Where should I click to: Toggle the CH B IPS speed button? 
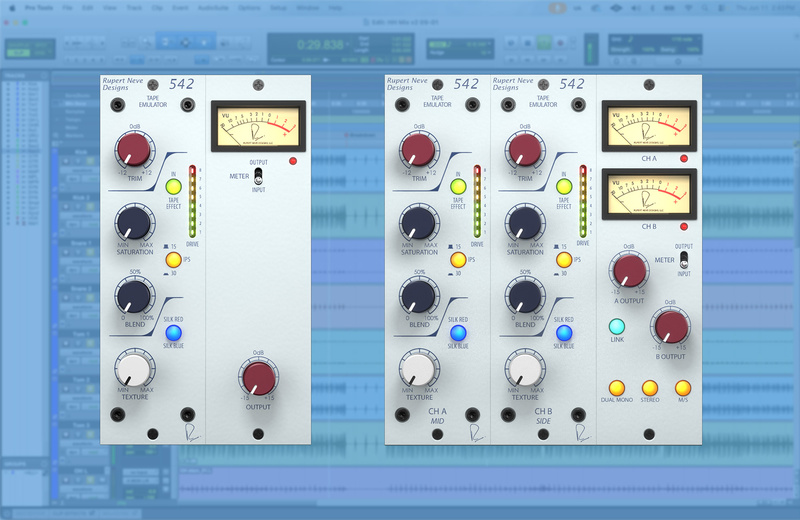564,260
